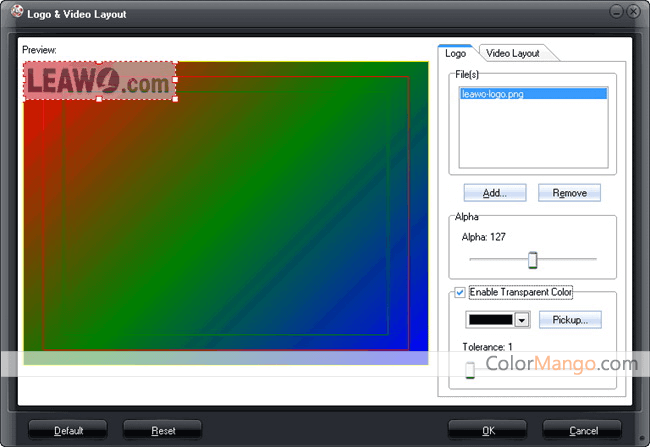Image resolution: width=650 pixels, height=447 pixels.
Task: Click the right-middle resize handle of the logo
Action: point(176,81)
